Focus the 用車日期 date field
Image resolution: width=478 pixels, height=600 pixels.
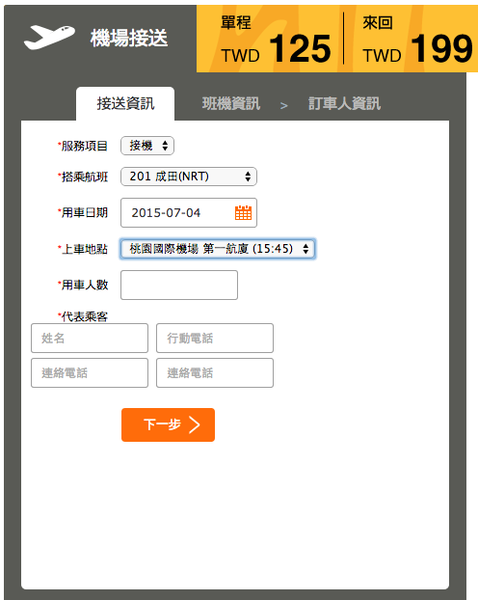[189, 213]
